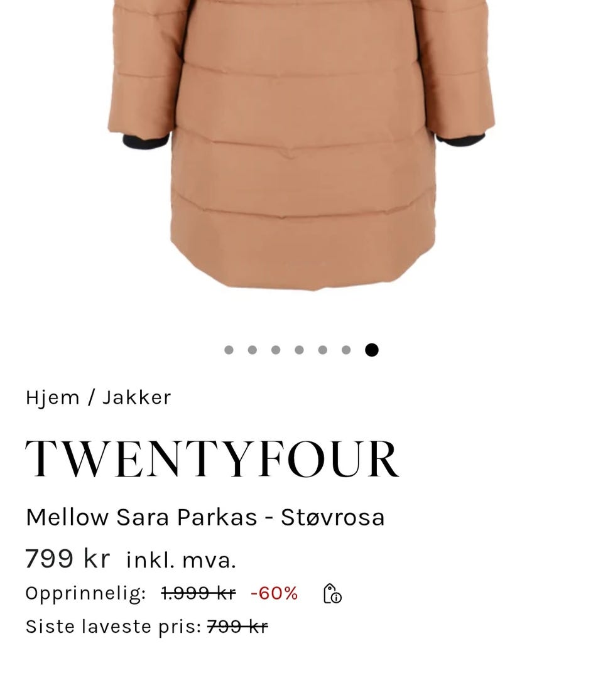Select the second image carousel dot
The image size is (603, 700).
253,350
